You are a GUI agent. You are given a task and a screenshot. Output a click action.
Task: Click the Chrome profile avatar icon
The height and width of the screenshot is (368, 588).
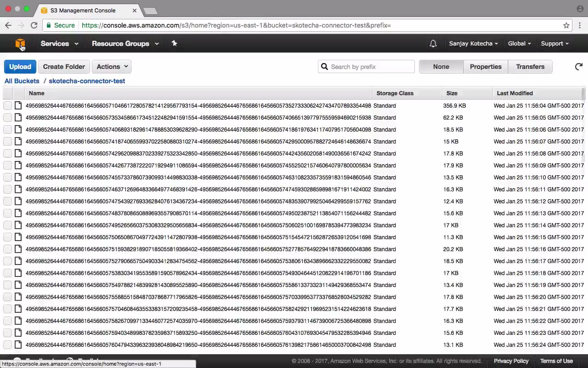(580, 9)
